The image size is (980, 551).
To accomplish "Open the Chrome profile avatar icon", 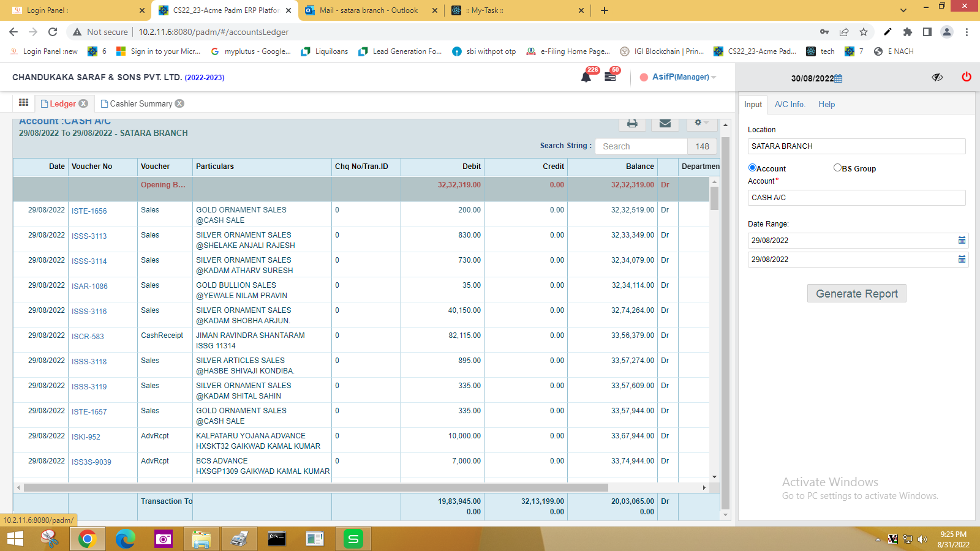I will pos(947,32).
